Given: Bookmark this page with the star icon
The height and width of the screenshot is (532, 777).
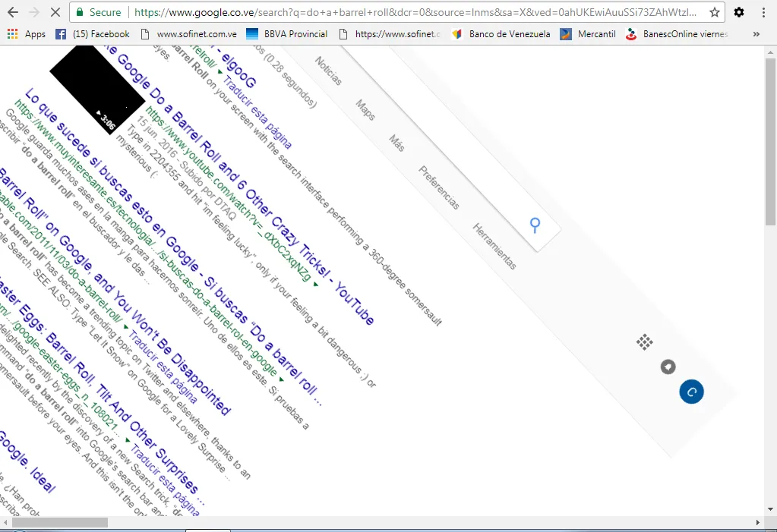Looking at the screenshot, I should click(714, 12).
